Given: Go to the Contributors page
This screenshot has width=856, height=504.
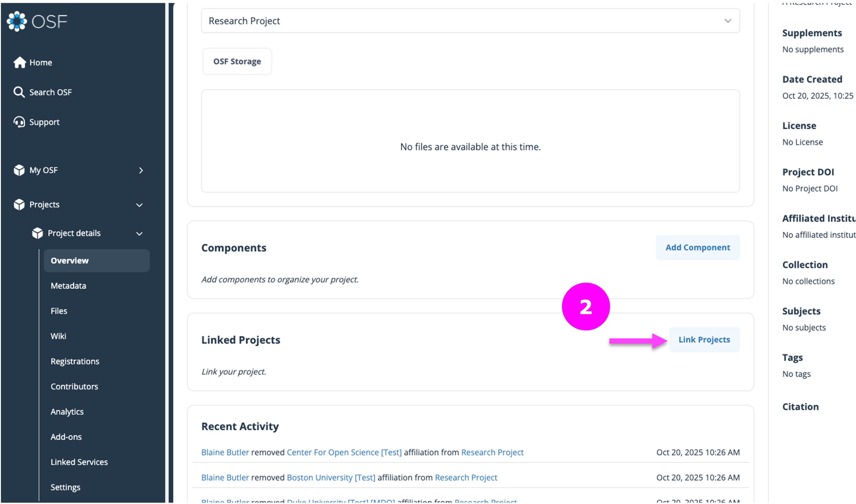Looking at the screenshot, I should click(x=74, y=386).
